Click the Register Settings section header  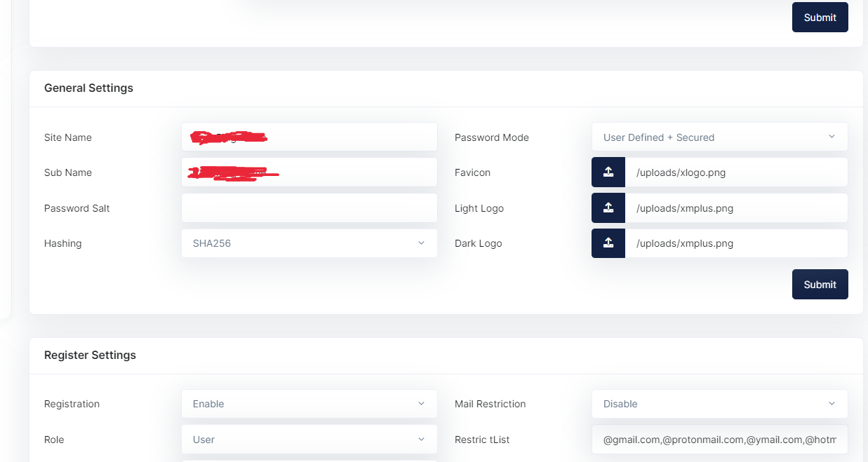(x=90, y=355)
